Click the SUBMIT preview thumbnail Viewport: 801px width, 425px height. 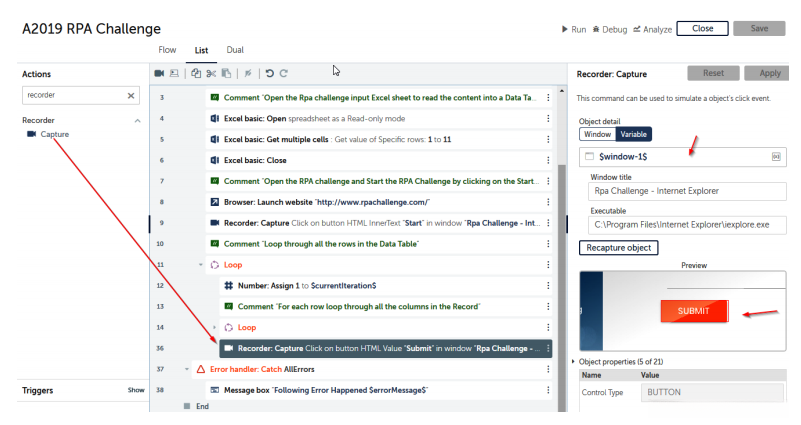coord(682,311)
